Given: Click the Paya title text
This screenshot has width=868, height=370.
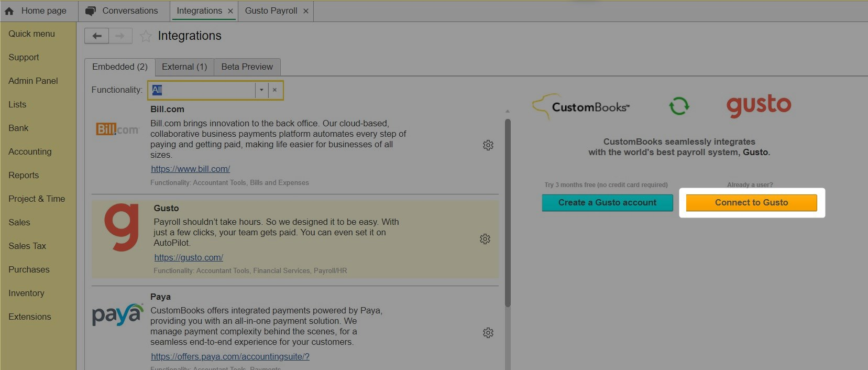Looking at the screenshot, I should 160,297.
